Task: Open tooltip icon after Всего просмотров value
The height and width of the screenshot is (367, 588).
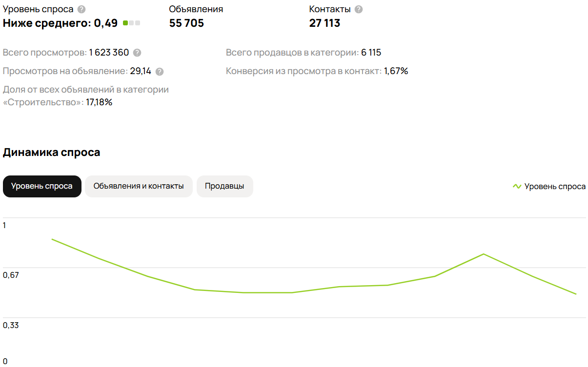Action: (137, 53)
